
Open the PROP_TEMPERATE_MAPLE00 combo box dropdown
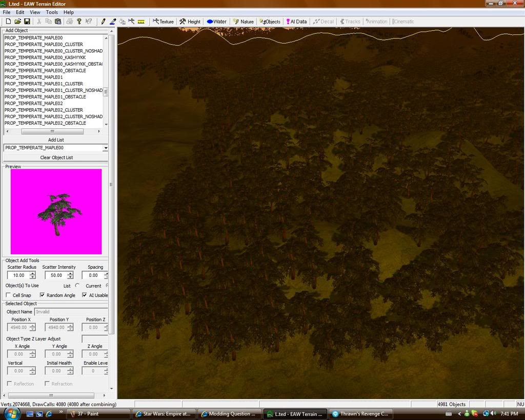tap(106, 148)
